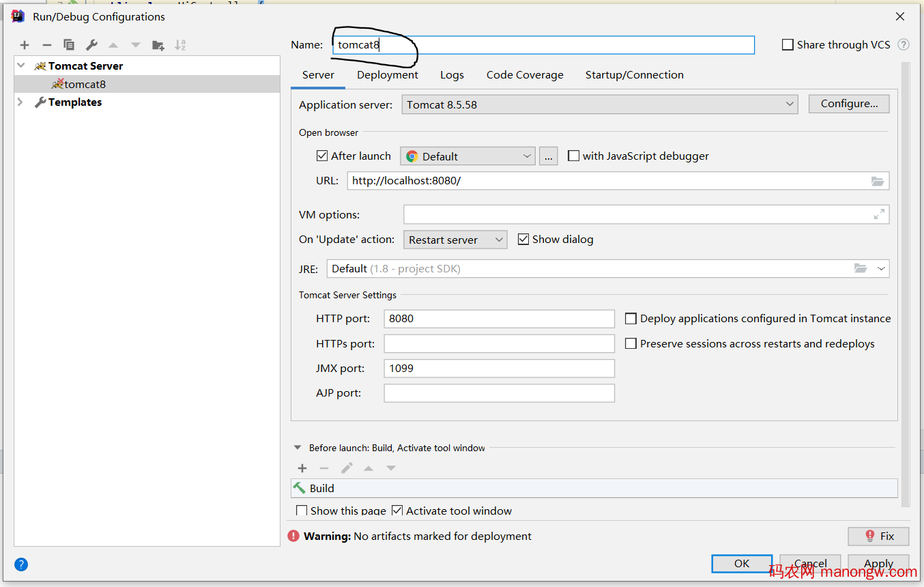Click the Add New Configuration plus icon

tap(25, 45)
